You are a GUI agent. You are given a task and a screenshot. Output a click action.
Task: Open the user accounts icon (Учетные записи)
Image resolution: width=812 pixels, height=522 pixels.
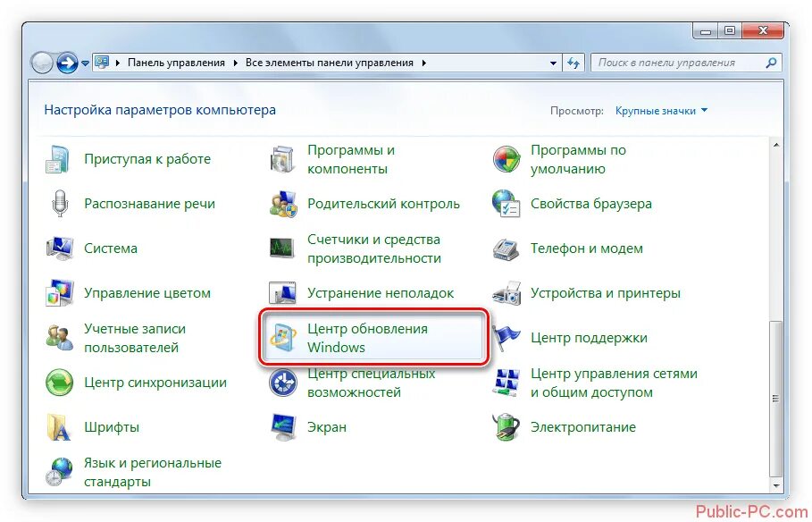coord(59,338)
